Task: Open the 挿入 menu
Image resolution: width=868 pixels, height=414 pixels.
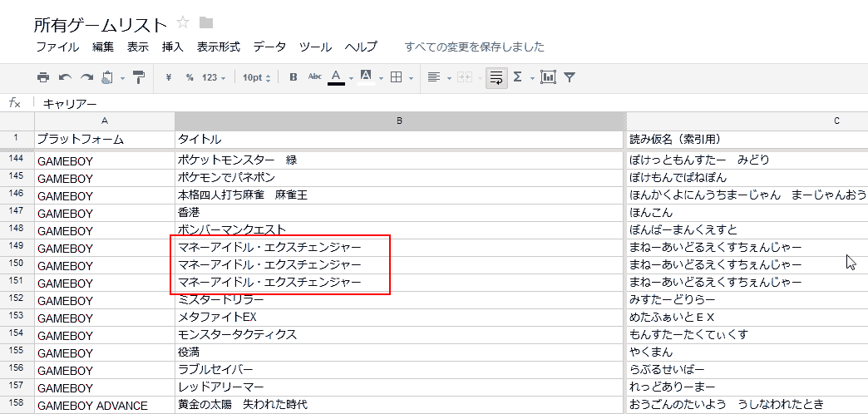Action: tap(173, 47)
